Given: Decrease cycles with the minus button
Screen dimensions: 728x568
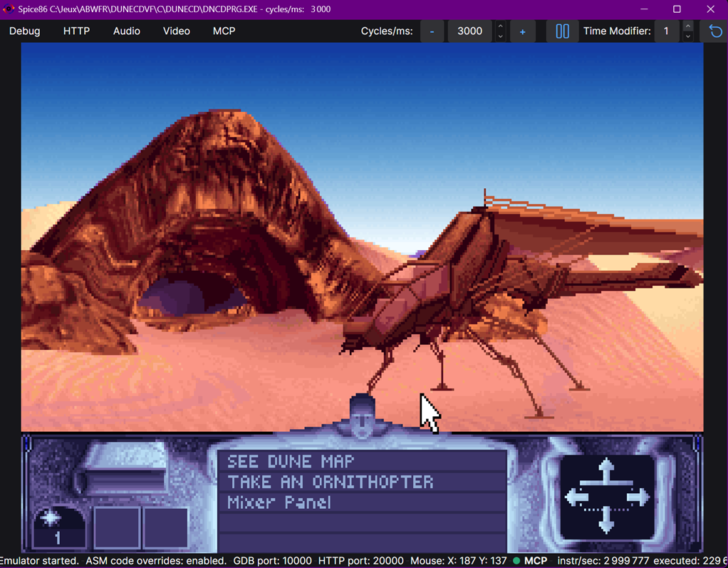Looking at the screenshot, I should tap(432, 31).
